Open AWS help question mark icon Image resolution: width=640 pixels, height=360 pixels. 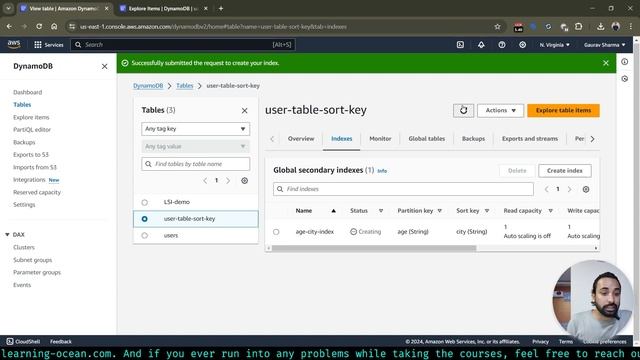[502, 45]
